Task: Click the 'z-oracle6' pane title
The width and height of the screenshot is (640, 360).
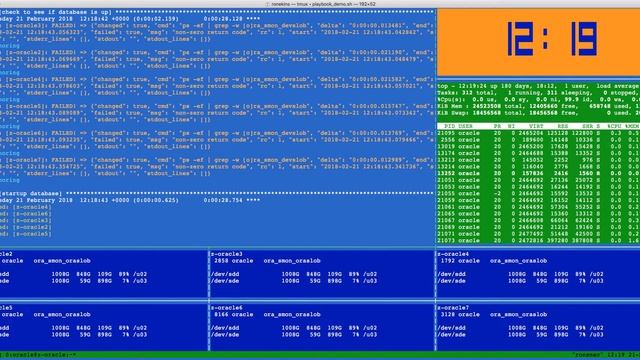Action: [227, 308]
